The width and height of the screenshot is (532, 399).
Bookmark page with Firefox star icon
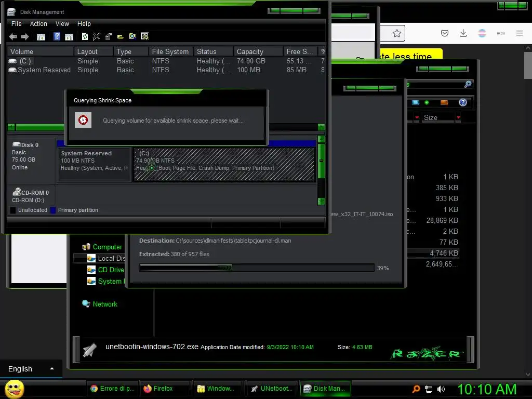tap(396, 33)
